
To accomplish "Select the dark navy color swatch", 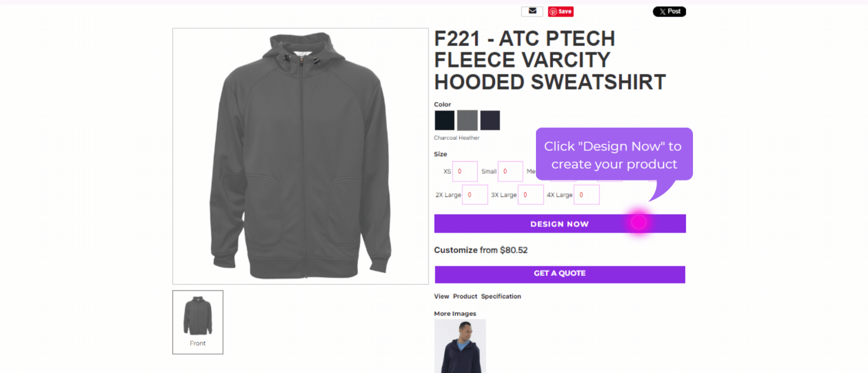I will click(x=490, y=121).
